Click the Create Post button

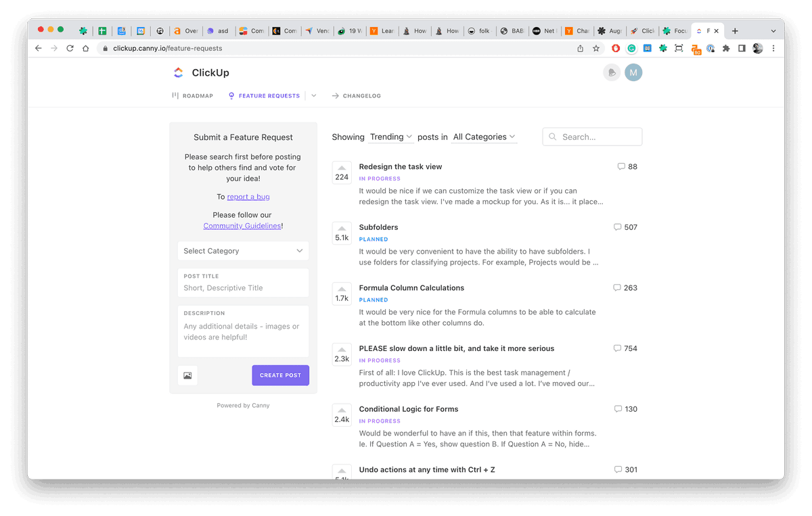280,375
